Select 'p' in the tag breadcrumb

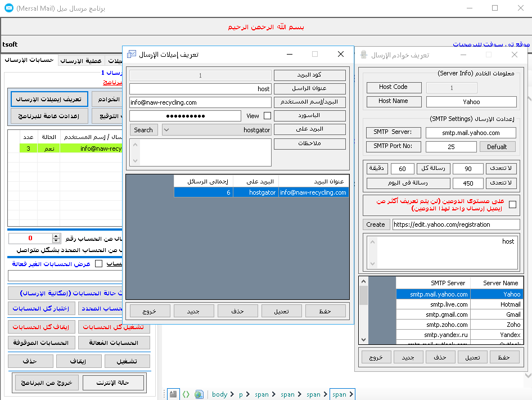tap(241, 394)
